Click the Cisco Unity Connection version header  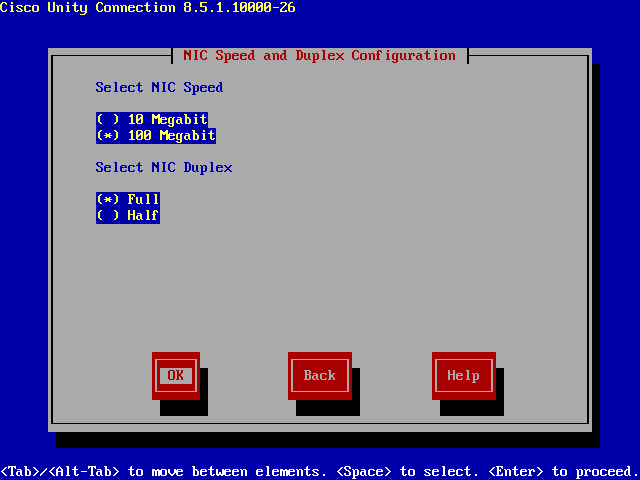click(147, 8)
